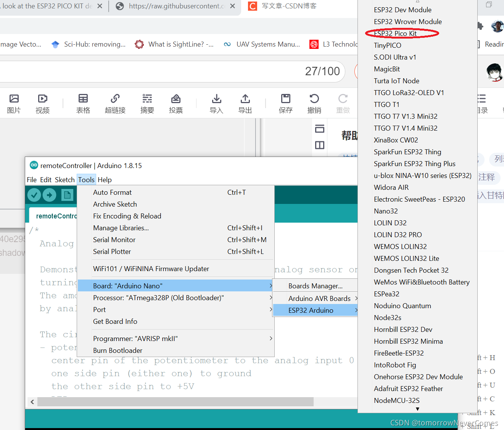The width and height of the screenshot is (504, 430).
Task: Expand the Port submenu
Action: (x=176, y=310)
